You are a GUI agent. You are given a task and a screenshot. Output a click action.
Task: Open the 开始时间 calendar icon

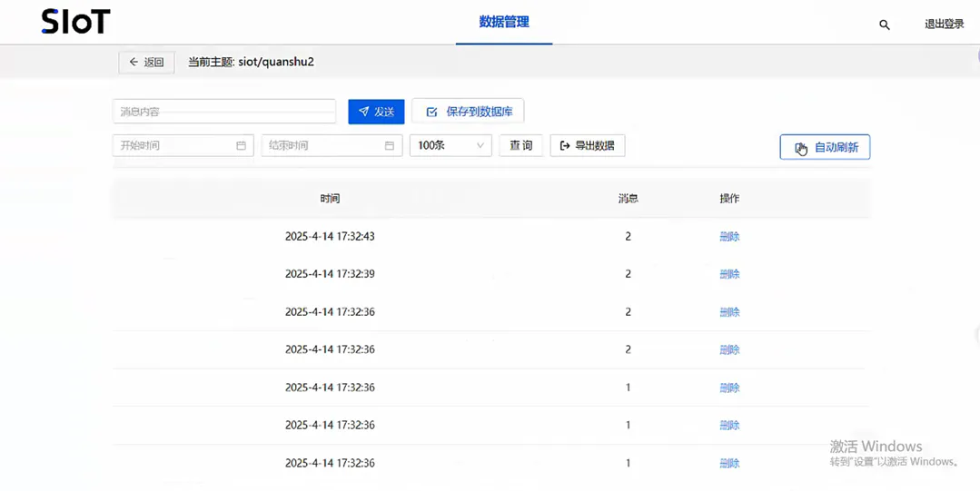(242, 145)
